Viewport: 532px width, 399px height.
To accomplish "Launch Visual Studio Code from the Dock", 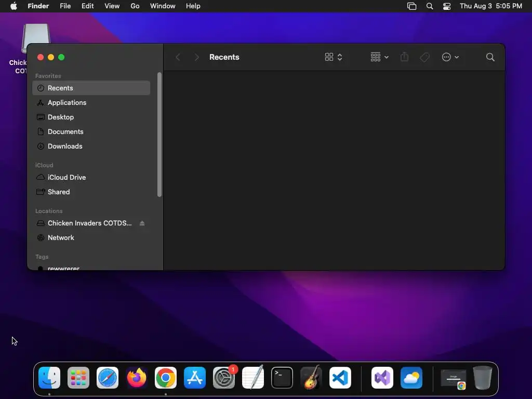I will [x=340, y=378].
